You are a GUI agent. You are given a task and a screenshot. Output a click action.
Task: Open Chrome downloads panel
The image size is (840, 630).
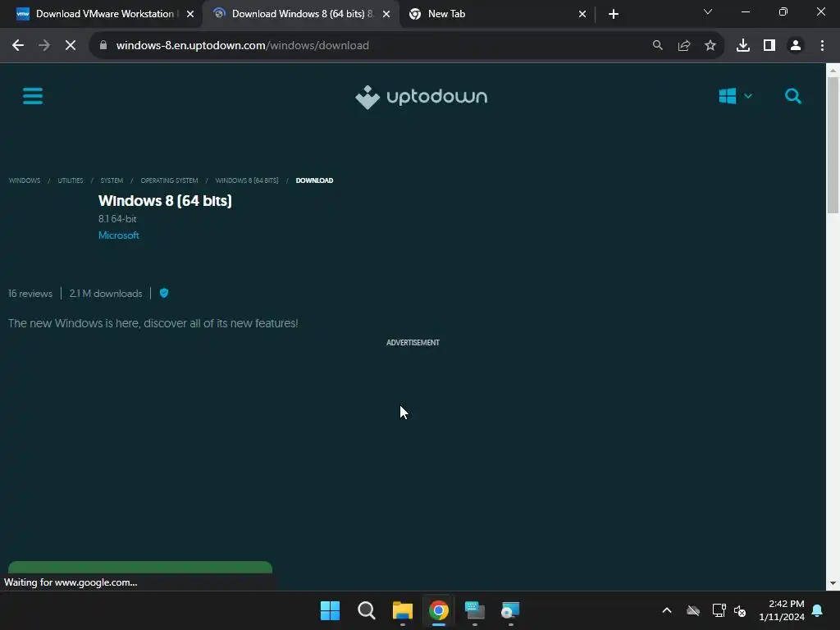click(x=742, y=46)
